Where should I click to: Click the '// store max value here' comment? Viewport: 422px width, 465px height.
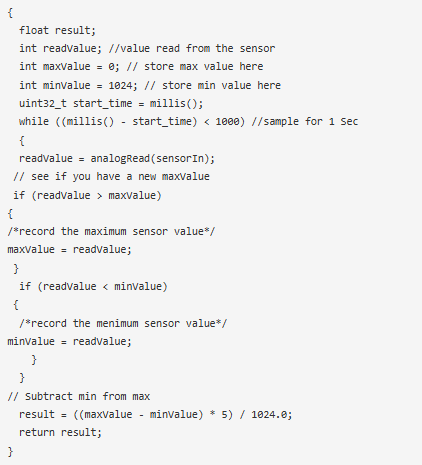pos(195,66)
